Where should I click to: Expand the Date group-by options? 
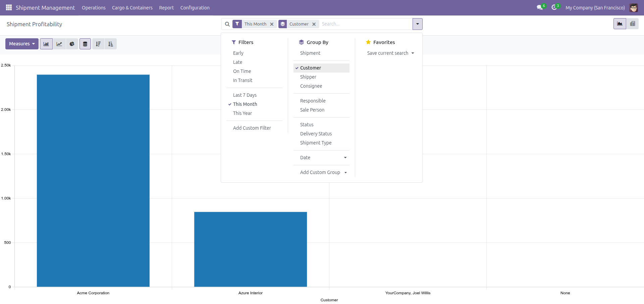[x=321, y=158]
